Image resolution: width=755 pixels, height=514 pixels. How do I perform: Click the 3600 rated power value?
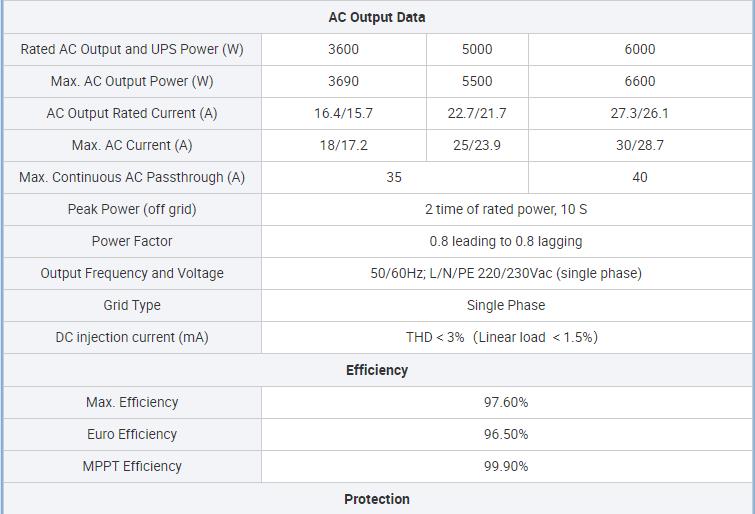click(343, 49)
